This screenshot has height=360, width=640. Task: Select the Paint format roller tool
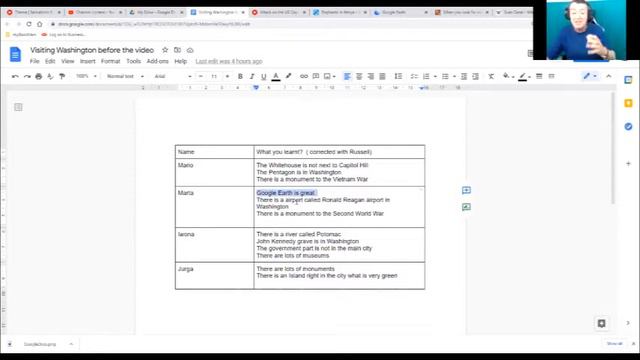pyautogui.click(x=62, y=76)
